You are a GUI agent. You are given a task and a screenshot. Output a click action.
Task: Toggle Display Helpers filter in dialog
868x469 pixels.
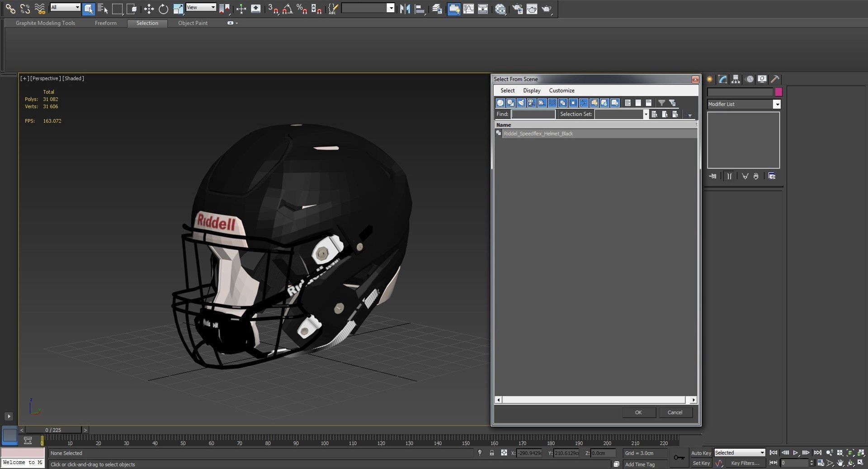point(542,103)
